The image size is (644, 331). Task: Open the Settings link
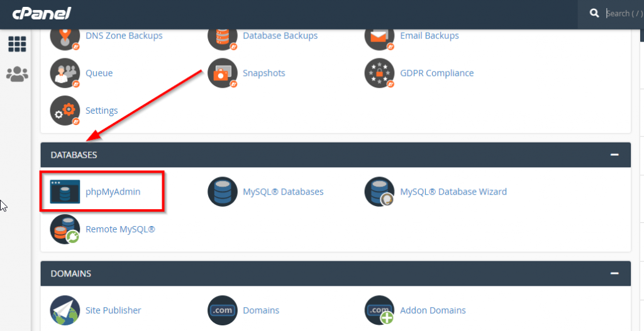coord(101,111)
